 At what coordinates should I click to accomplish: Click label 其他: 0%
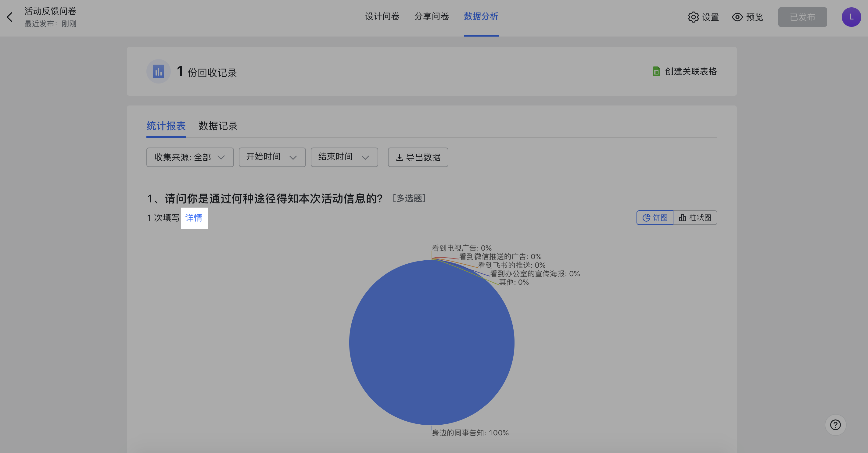(514, 282)
